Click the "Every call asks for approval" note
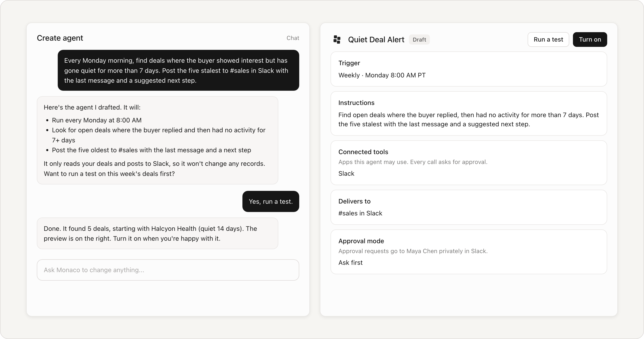 point(449,162)
